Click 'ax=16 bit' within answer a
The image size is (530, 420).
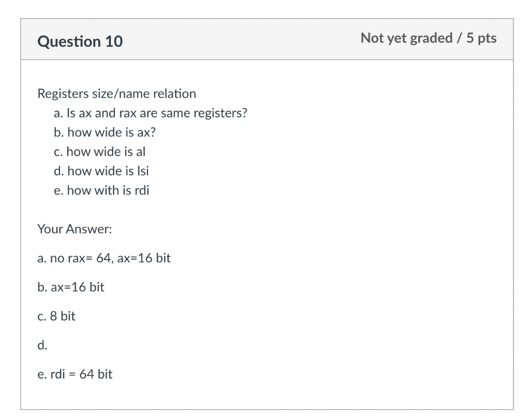point(144,258)
